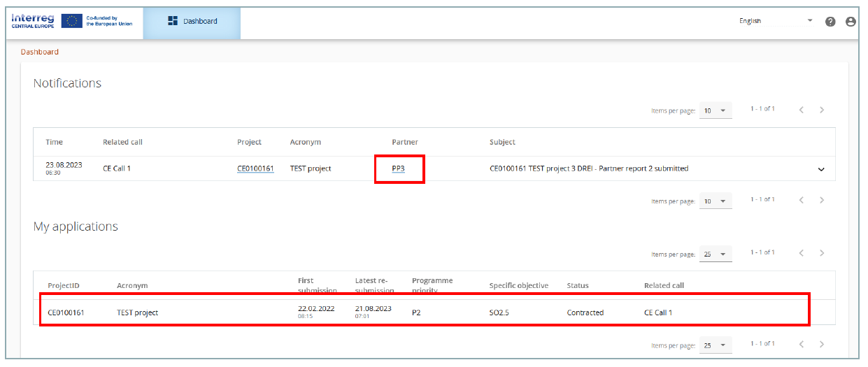This screenshot has width=868, height=367.
Task: Click the Time column header in Notifications
Action: pos(55,142)
